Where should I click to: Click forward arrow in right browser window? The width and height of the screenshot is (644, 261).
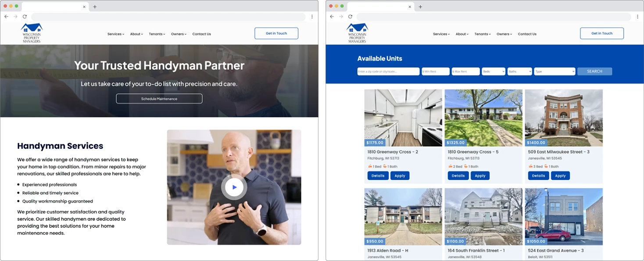(341, 17)
